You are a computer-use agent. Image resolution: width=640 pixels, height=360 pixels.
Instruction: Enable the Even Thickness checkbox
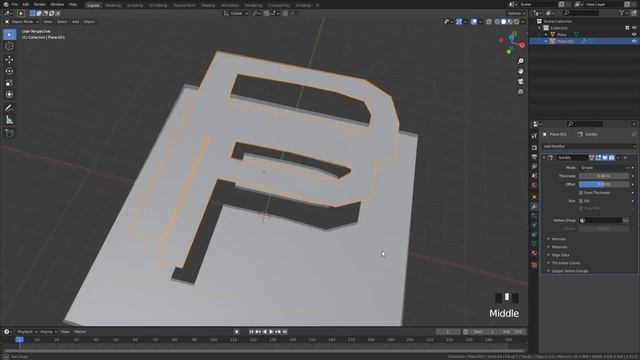point(581,193)
